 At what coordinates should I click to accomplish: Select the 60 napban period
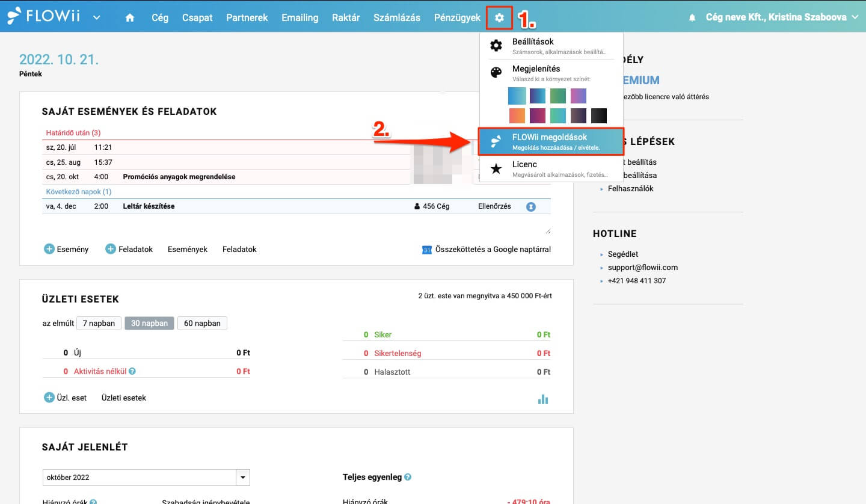pos(202,323)
